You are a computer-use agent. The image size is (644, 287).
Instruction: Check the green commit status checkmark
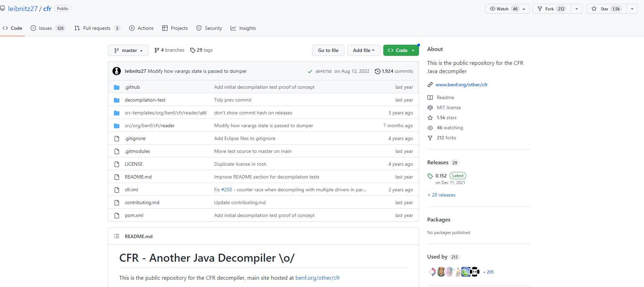310,71
